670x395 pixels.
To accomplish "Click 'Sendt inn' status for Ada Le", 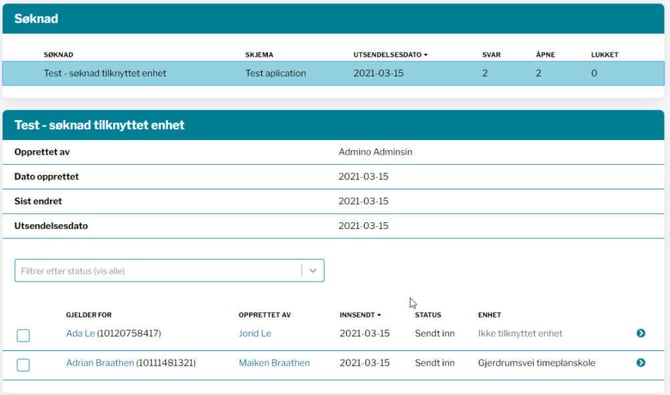I will point(435,333).
